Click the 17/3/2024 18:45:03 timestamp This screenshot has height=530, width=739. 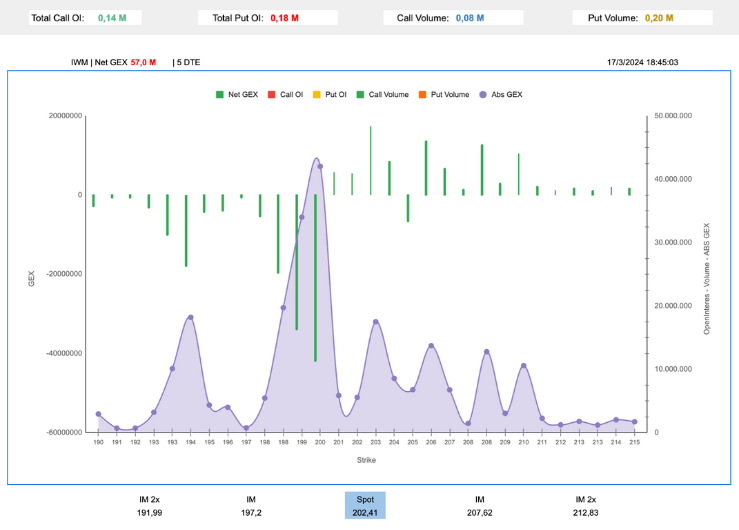point(642,62)
